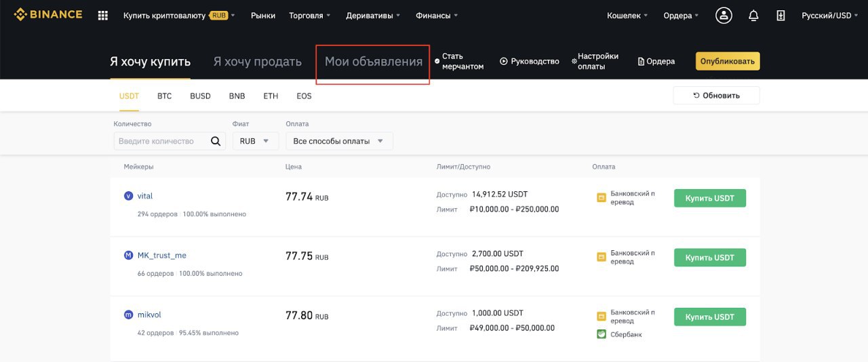Open Настройки оплаты link
Screen dimensions: 868x362
point(595,62)
